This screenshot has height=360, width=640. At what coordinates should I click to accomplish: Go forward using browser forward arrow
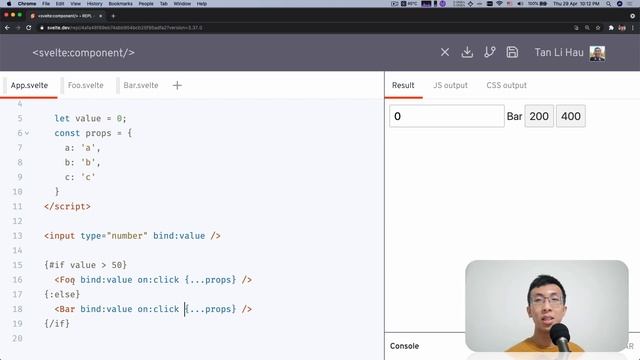click(18, 28)
